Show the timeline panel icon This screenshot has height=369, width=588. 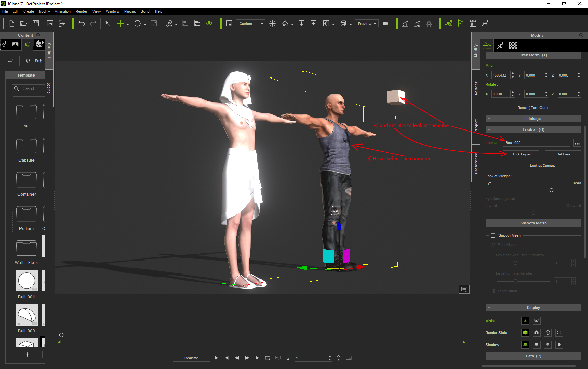(349, 358)
